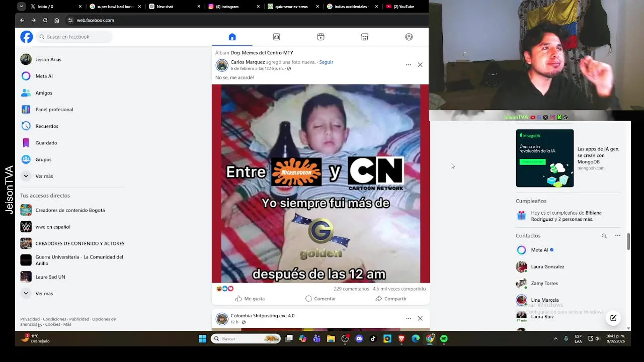View the 229 comentarios count
This screenshot has height=362, width=644.
351,289
